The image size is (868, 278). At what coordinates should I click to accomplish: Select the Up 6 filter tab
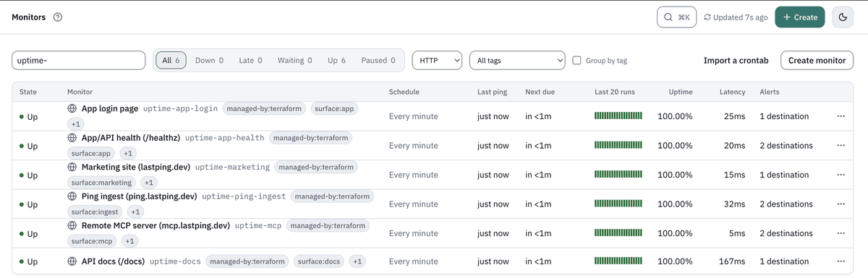point(336,61)
